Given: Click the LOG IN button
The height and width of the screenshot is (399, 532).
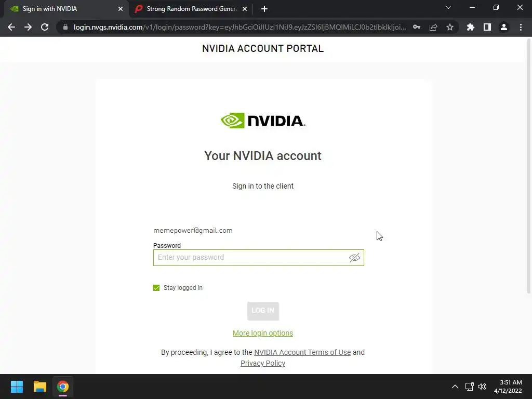Looking at the screenshot, I should (263, 311).
